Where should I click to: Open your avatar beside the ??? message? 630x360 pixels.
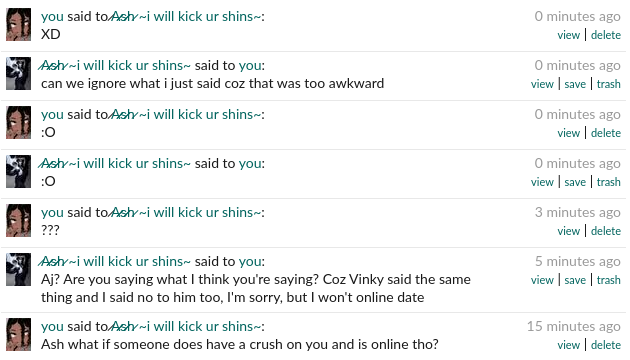tap(18, 221)
